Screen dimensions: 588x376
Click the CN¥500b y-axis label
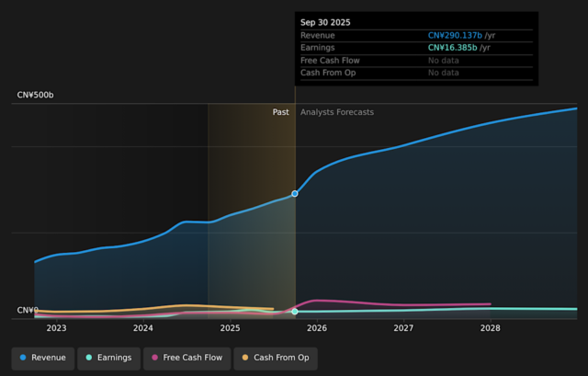point(35,95)
